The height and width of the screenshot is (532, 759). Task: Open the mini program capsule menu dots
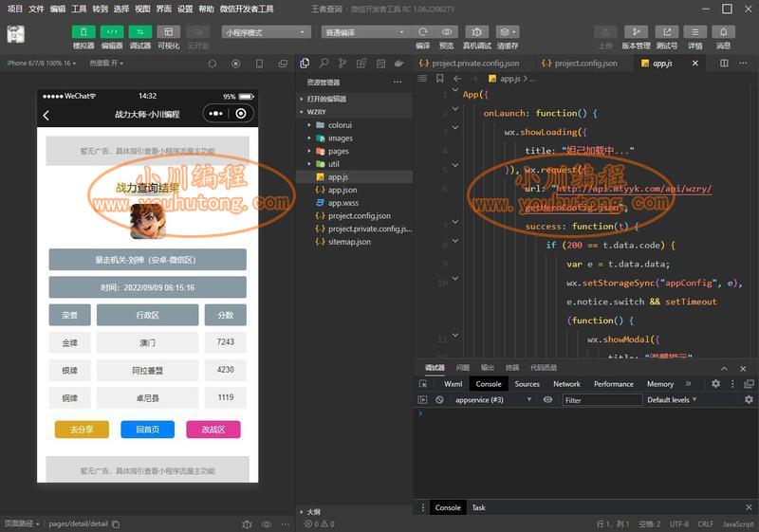tap(216, 114)
